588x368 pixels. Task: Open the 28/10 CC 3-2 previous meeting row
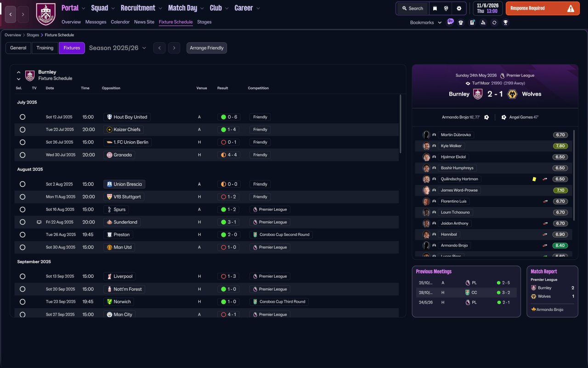(x=466, y=293)
